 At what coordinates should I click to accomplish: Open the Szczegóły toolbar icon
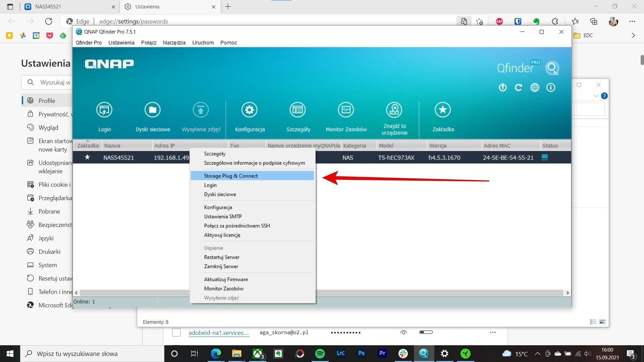[298, 110]
